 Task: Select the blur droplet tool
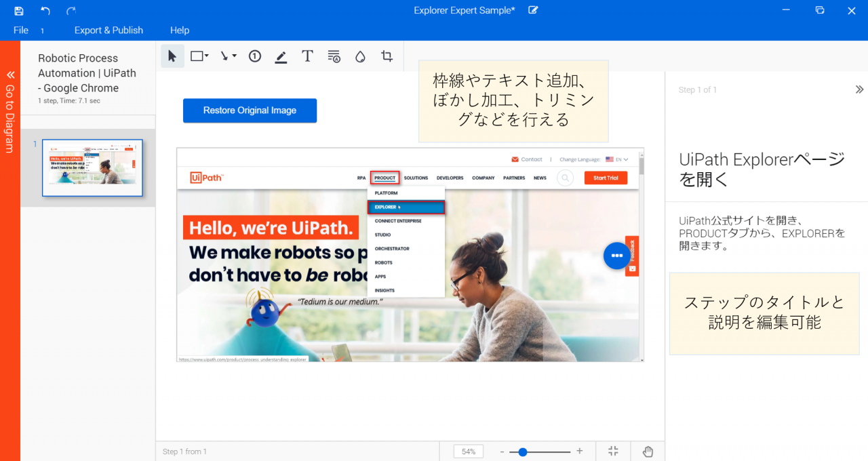pos(360,57)
